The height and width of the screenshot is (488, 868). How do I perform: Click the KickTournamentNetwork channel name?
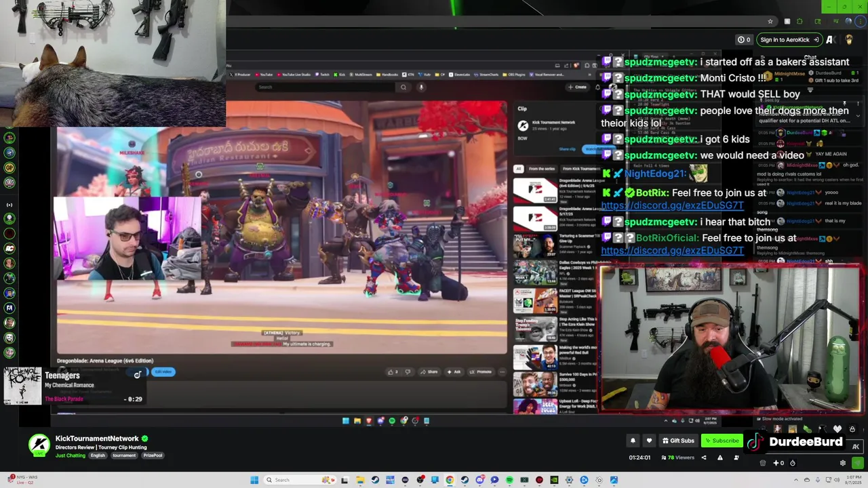click(x=97, y=439)
